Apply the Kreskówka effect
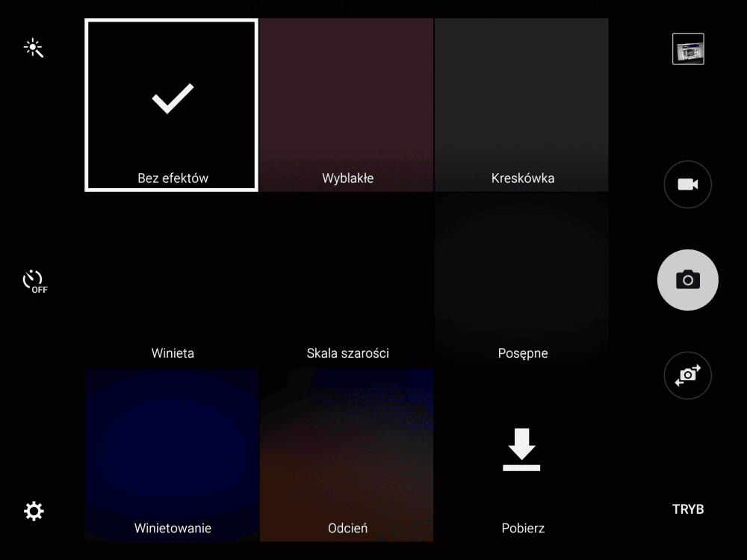This screenshot has width=747, height=560. tap(521, 105)
